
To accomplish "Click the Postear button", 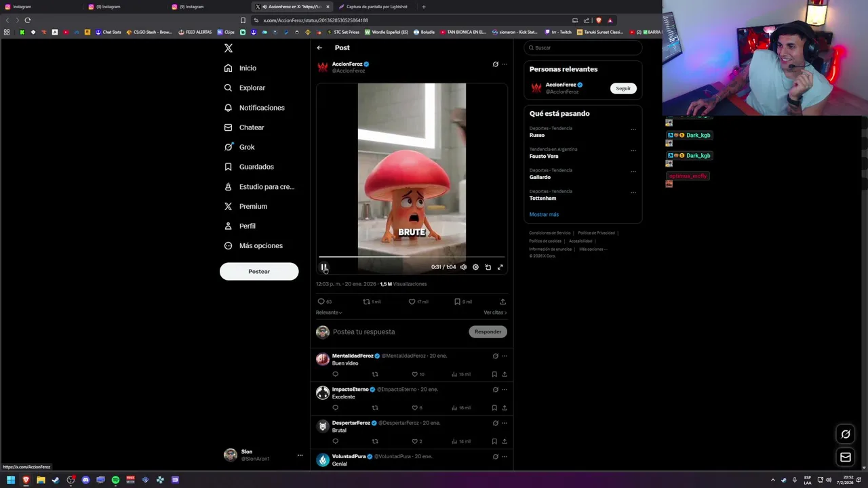I will (259, 271).
